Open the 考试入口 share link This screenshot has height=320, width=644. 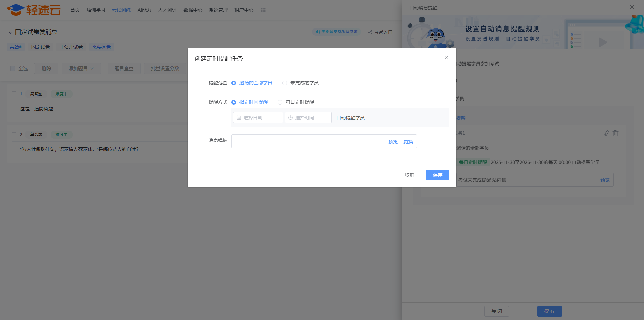tap(380, 32)
